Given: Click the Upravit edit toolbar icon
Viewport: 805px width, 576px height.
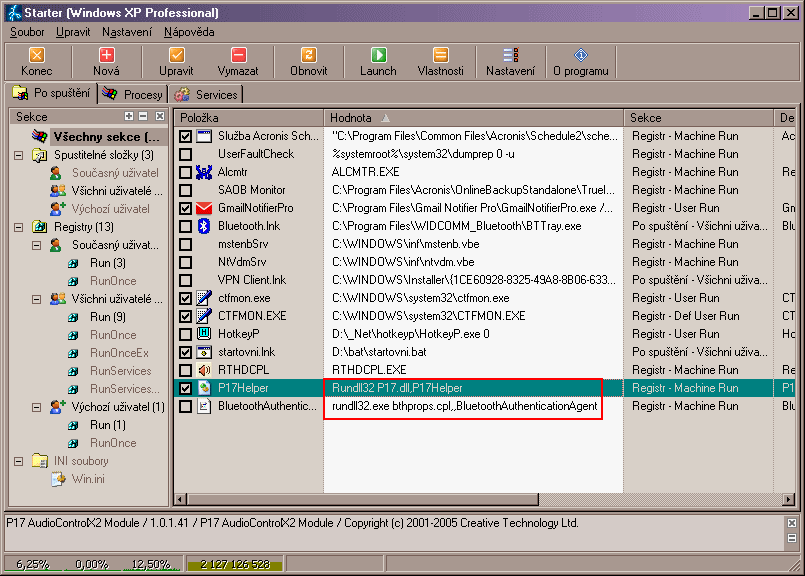Looking at the screenshot, I should pyautogui.click(x=176, y=55).
